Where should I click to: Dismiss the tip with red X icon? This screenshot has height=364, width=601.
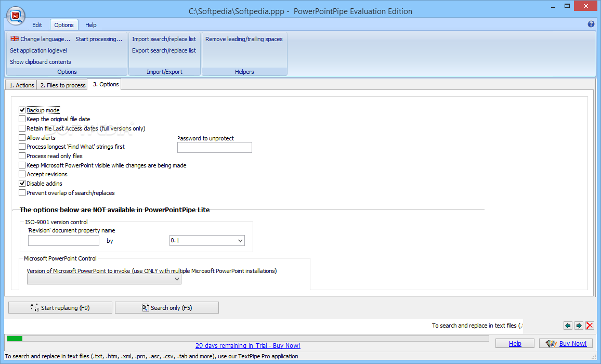click(x=590, y=326)
